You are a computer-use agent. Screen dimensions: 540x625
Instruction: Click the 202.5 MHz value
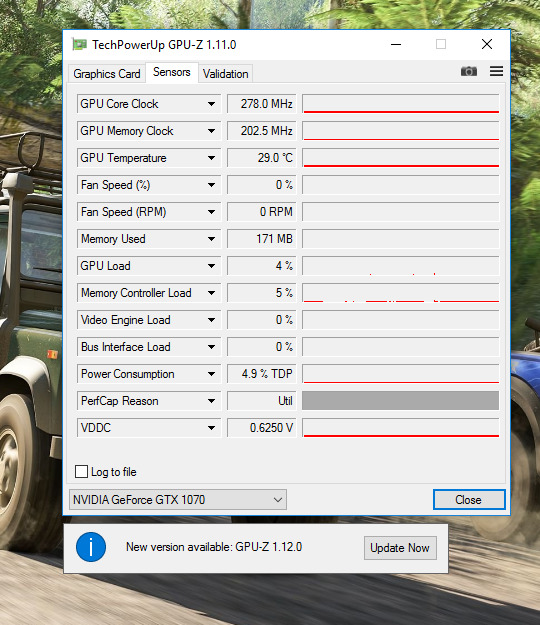262,131
